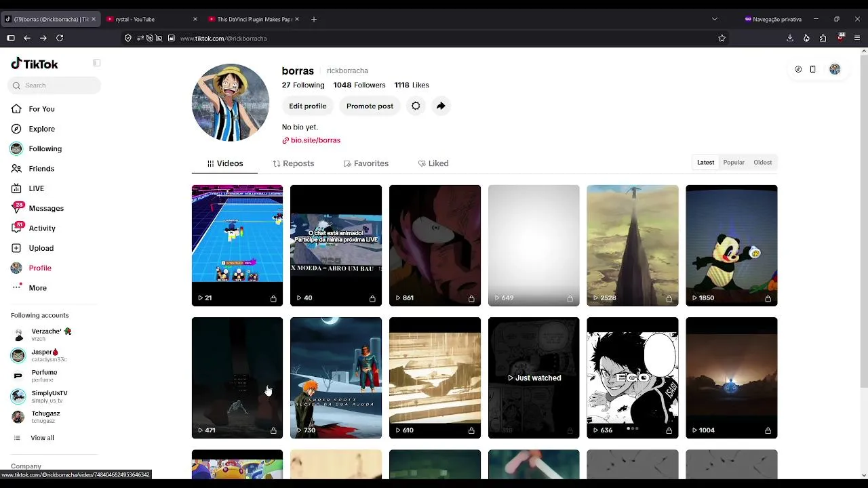Go to the Explore page
The image size is (868, 488).
[41, 129]
